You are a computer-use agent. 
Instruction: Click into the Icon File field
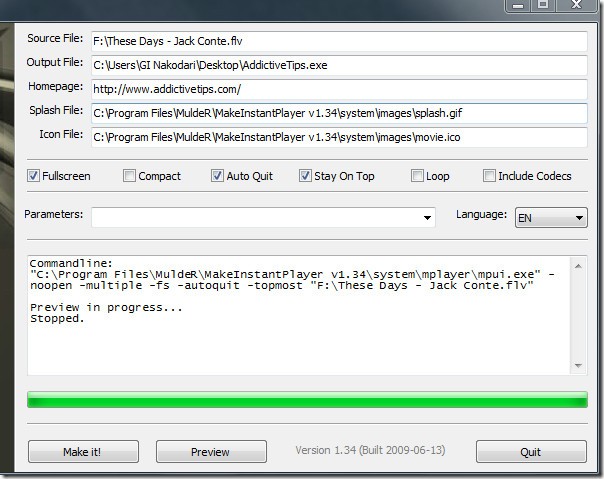click(339, 137)
